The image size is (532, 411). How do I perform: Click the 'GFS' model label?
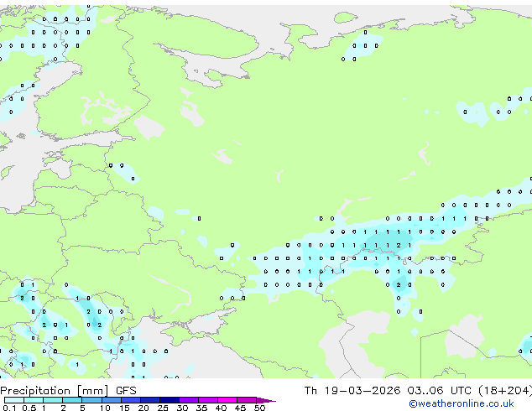(126, 391)
